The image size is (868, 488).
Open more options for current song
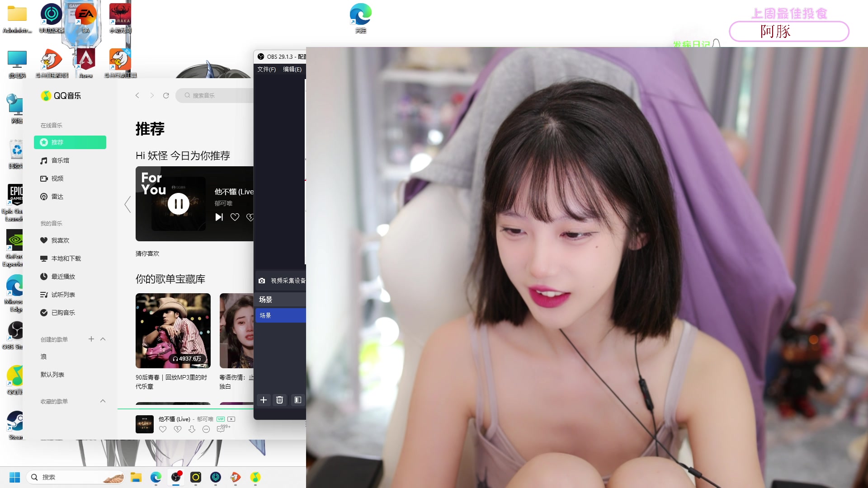point(206,429)
